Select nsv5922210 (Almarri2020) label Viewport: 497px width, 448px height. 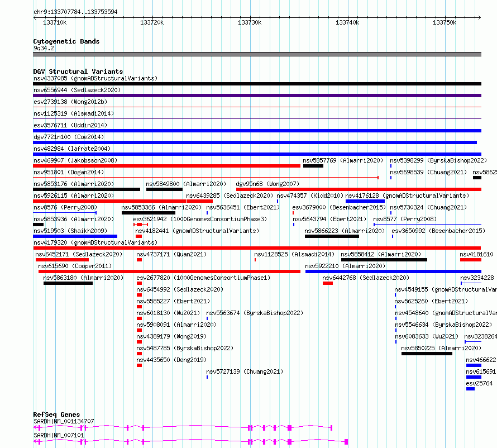coord(345,266)
